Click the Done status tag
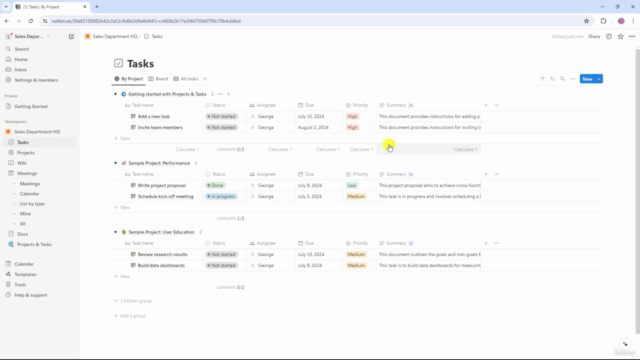640x360 pixels. (215, 185)
